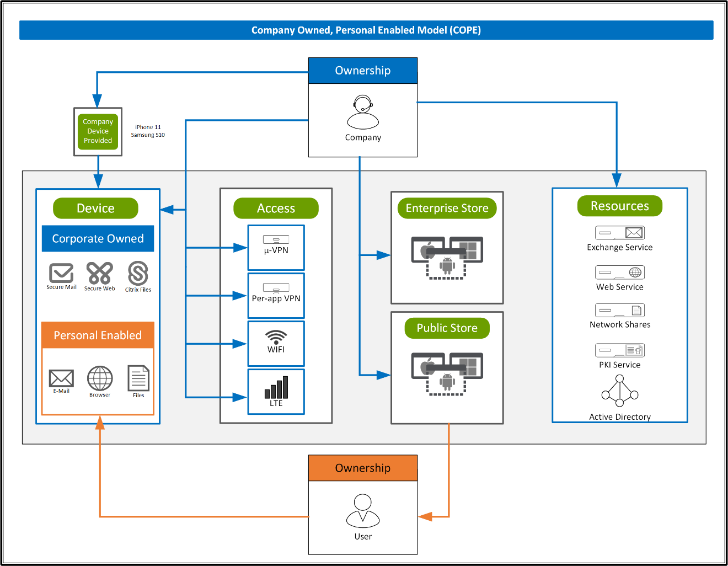Screen dimensions: 728x566
Task: Select the "Secure Web" caption
Action: click(100, 289)
